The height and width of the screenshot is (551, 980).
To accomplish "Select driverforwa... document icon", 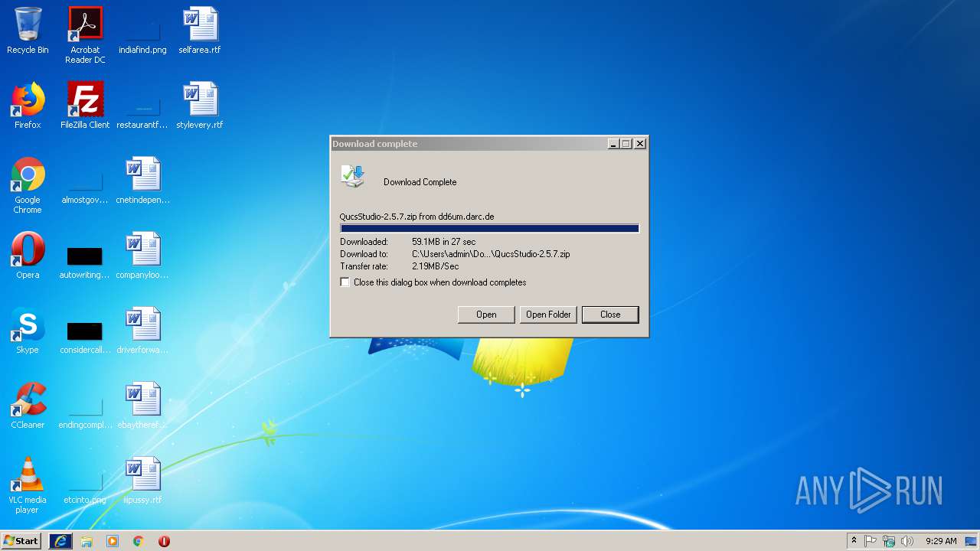I will click(142, 331).
